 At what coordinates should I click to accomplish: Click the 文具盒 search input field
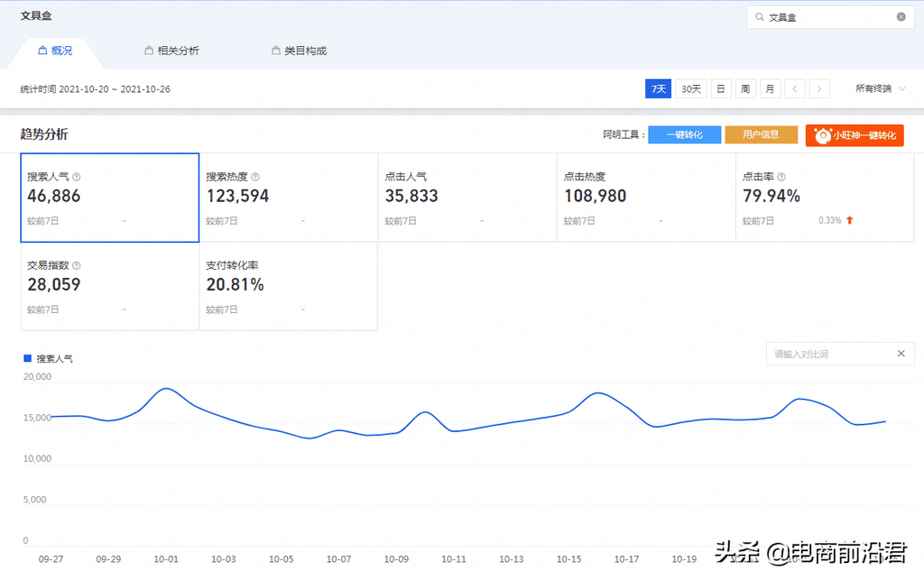tap(830, 17)
